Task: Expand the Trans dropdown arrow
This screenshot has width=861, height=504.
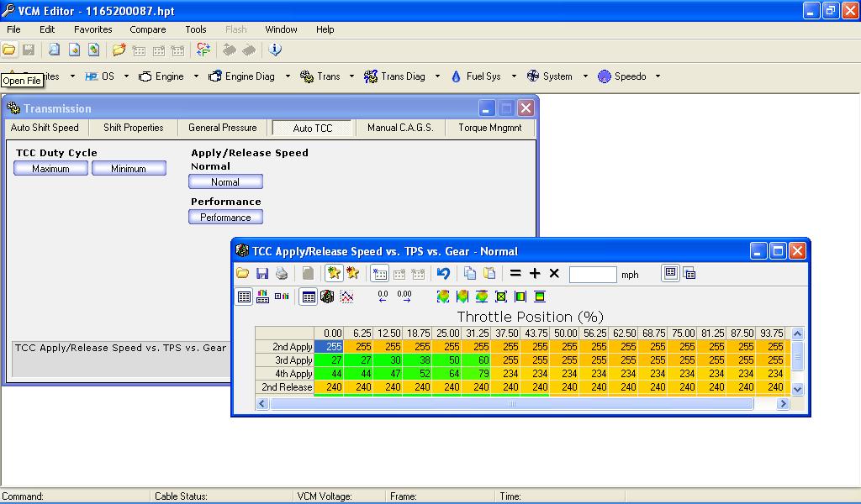Action: (351, 76)
